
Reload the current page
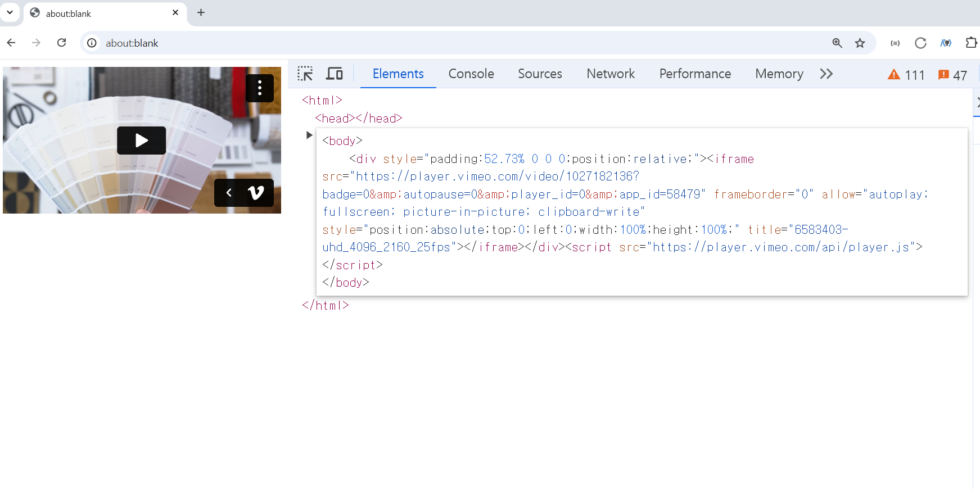pyautogui.click(x=62, y=43)
